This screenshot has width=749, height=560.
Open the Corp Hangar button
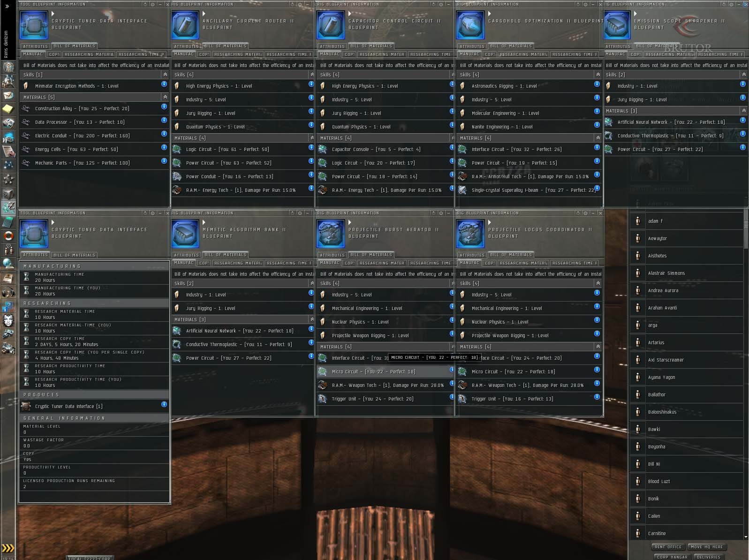(x=672, y=557)
